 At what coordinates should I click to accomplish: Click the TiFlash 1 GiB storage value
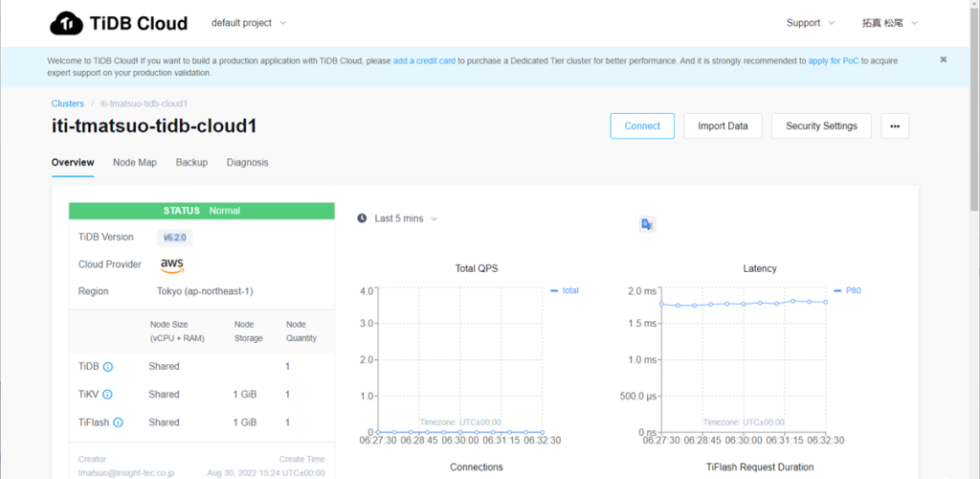point(245,422)
